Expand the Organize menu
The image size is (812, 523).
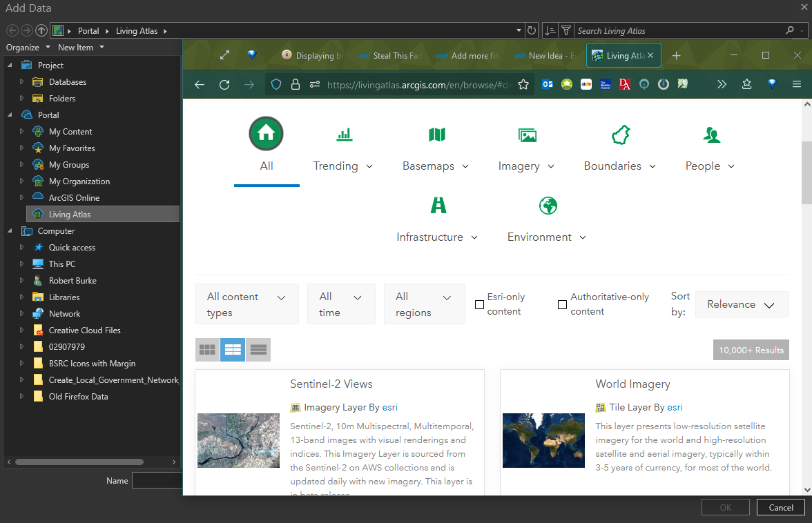pos(28,47)
